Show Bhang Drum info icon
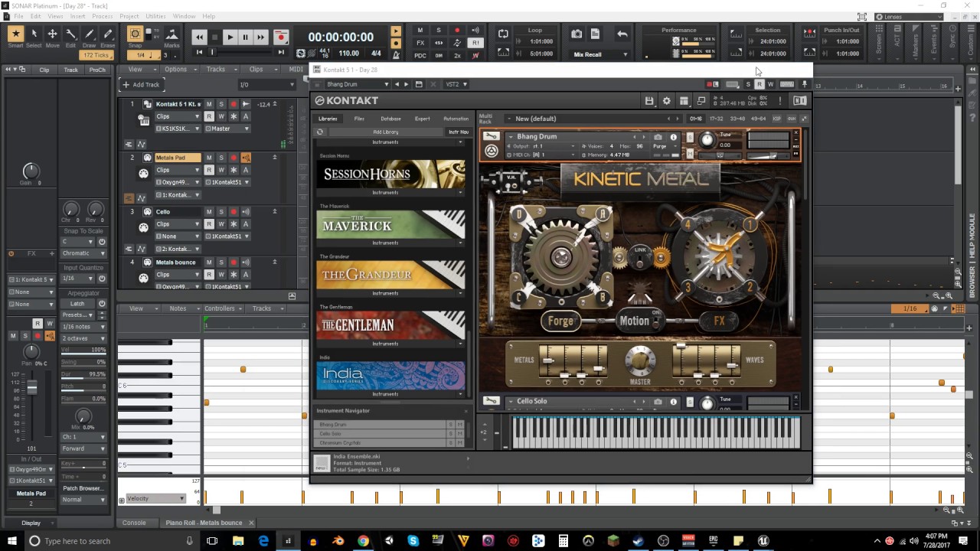 [674, 137]
